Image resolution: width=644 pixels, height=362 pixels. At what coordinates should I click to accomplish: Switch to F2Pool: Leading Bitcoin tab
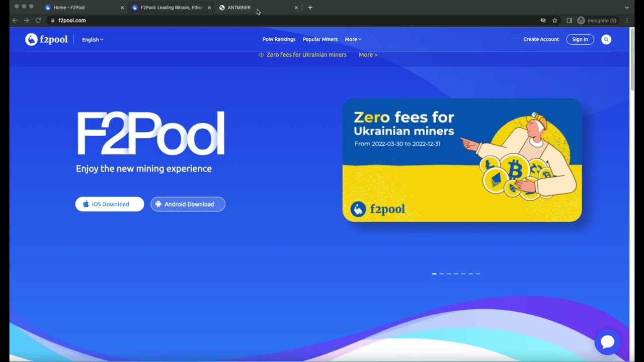pyautogui.click(x=171, y=8)
